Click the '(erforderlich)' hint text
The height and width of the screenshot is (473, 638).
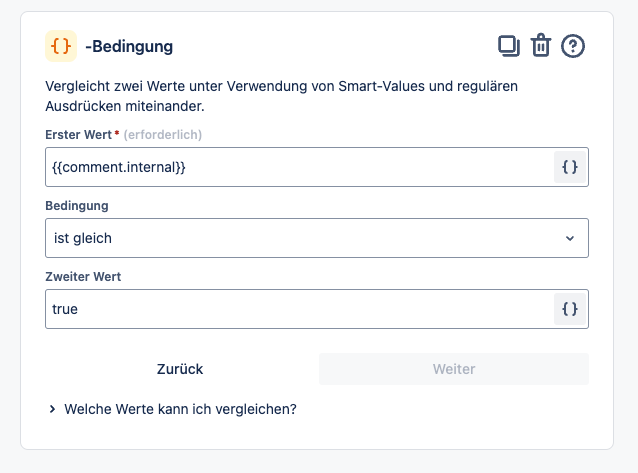click(163, 135)
